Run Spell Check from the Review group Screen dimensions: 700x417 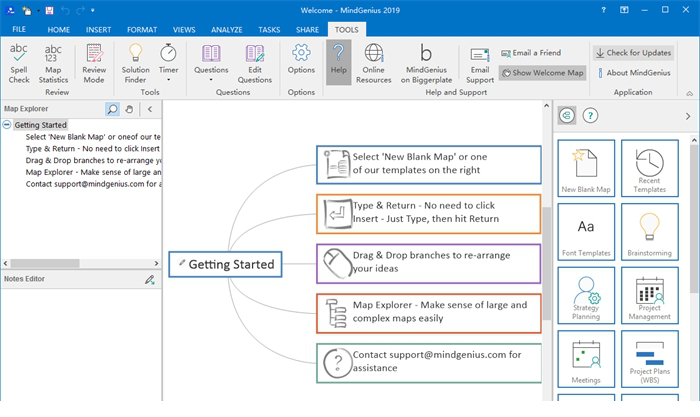click(19, 63)
